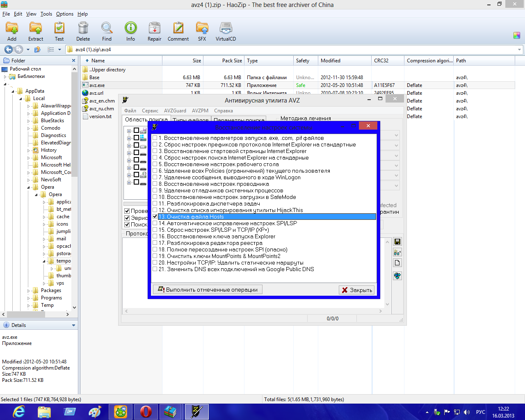Click the Paint taskbar icon
Image resolution: width=525 pixels, height=420 pixels.
pyautogui.click(x=95, y=412)
